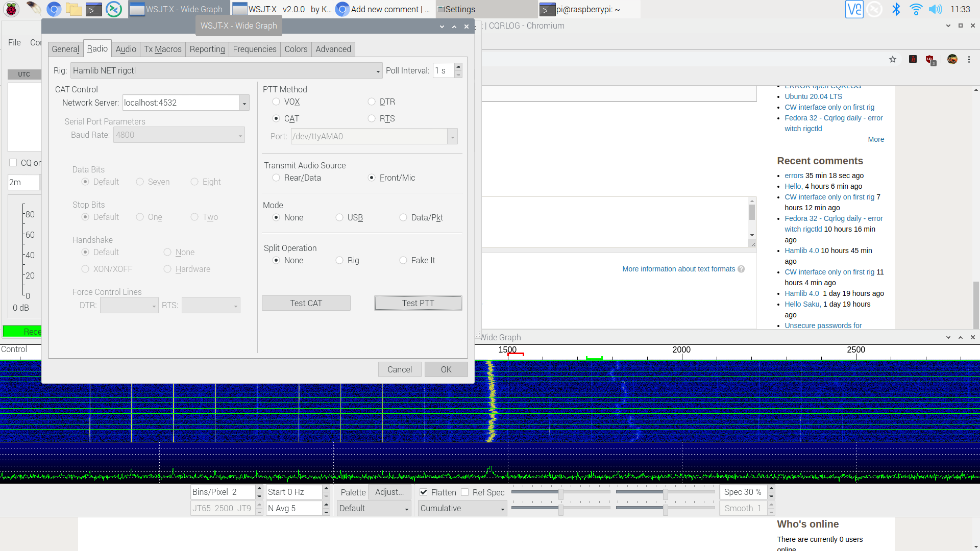Open the Wi-Fi network tray menu
Viewport: 980px width, 551px height.
point(916,9)
